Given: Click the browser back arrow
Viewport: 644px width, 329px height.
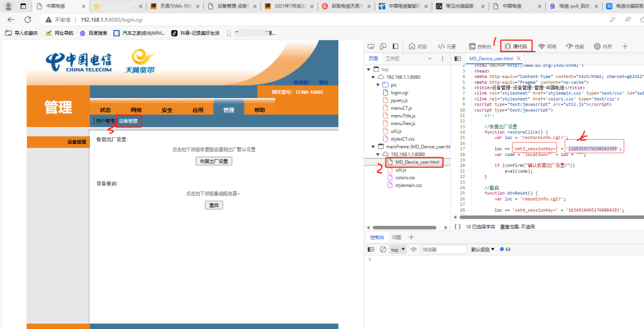Looking at the screenshot, I should 11,20.
